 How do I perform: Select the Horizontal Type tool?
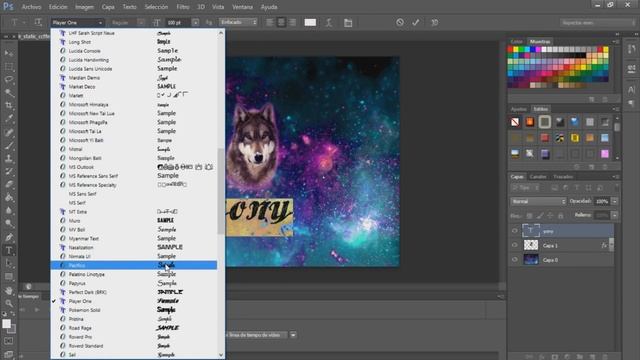pos(9,251)
